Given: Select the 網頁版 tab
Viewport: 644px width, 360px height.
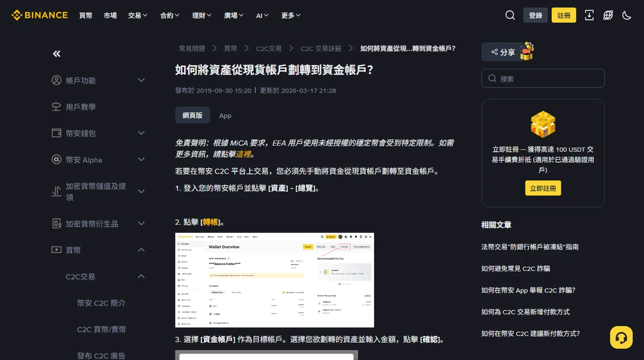Looking at the screenshot, I should click(192, 116).
